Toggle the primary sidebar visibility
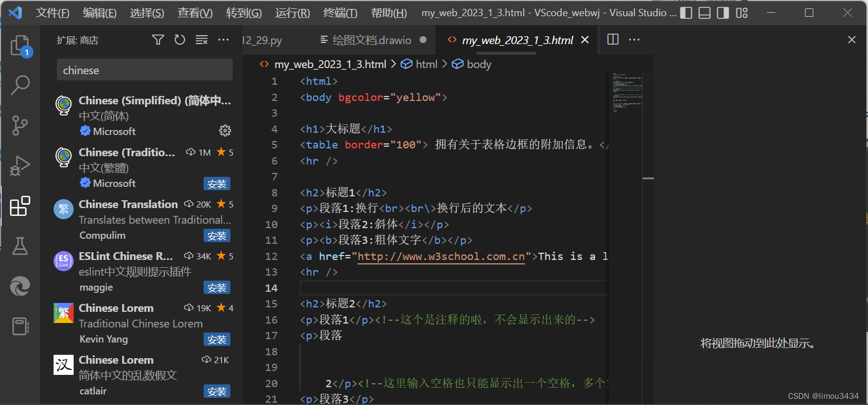Image resolution: width=868 pixels, height=405 pixels. tap(686, 12)
